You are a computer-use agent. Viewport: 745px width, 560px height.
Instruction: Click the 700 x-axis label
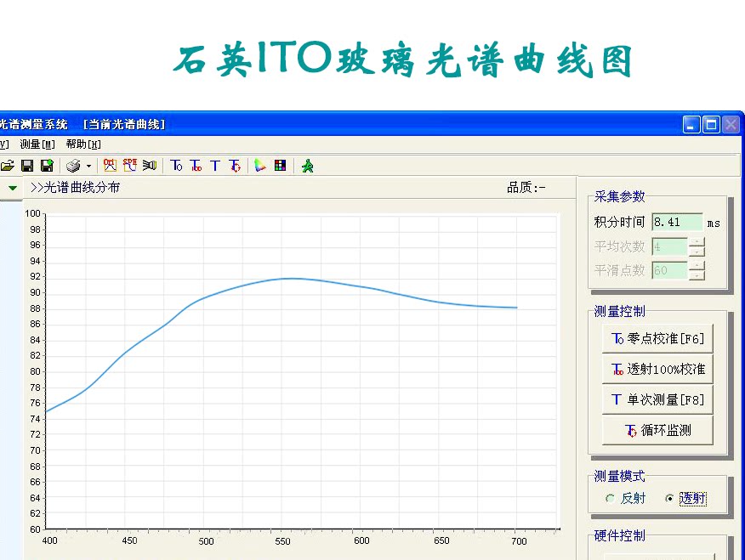click(x=520, y=541)
